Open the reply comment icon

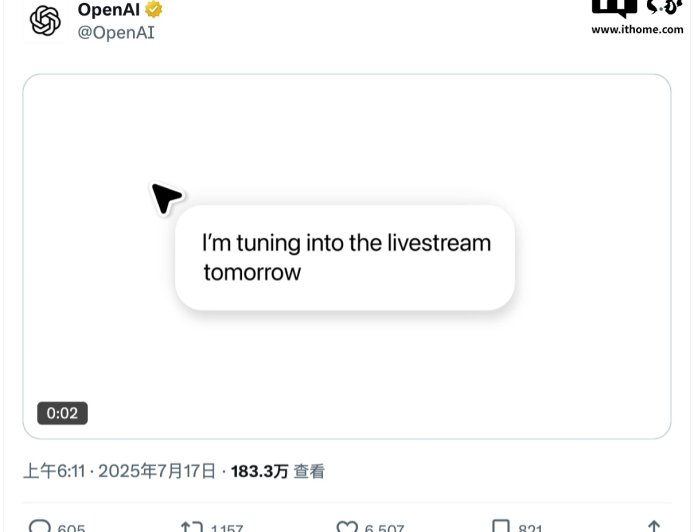(x=39, y=526)
